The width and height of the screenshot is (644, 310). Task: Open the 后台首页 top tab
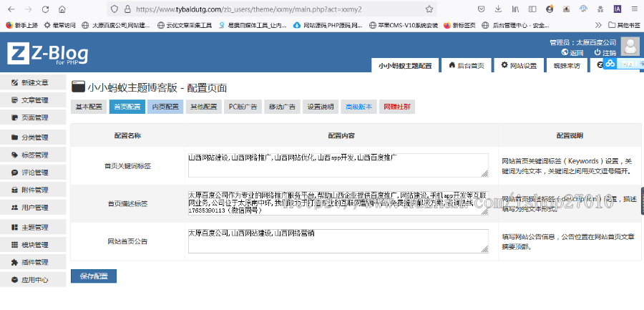tap(467, 65)
